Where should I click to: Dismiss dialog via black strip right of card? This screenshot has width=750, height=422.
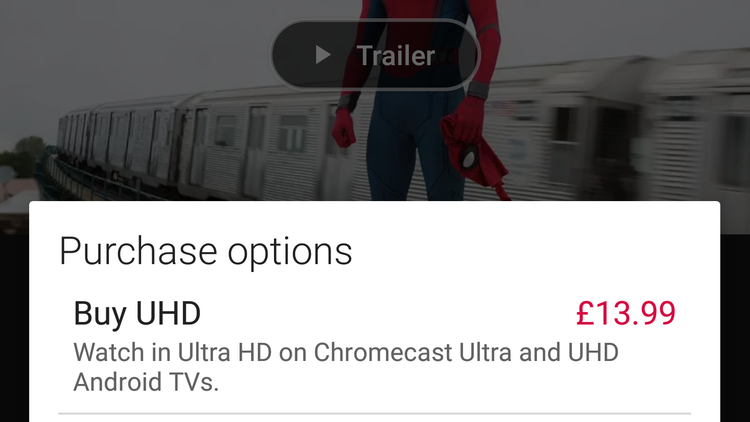coord(735,328)
